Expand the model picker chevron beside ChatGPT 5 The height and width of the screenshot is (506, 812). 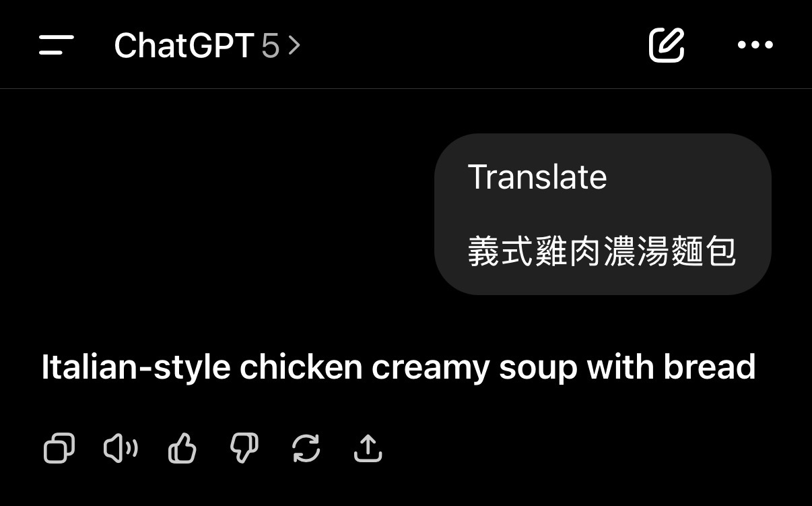point(294,46)
